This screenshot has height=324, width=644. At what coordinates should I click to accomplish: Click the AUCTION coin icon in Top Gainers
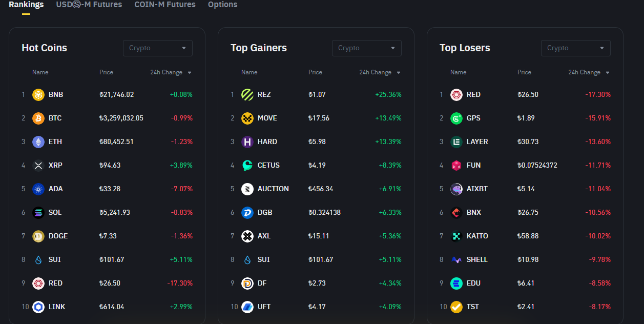click(x=247, y=189)
